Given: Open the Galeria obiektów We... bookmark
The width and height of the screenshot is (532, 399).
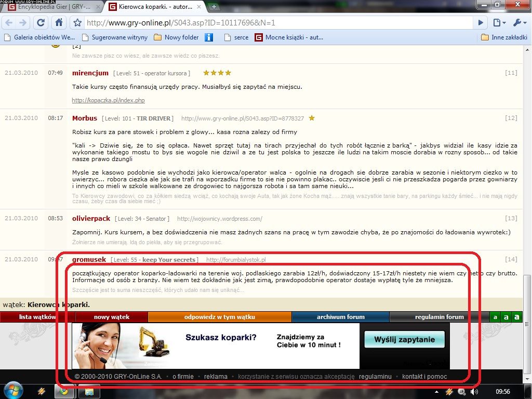Looking at the screenshot, I should coord(39,37).
